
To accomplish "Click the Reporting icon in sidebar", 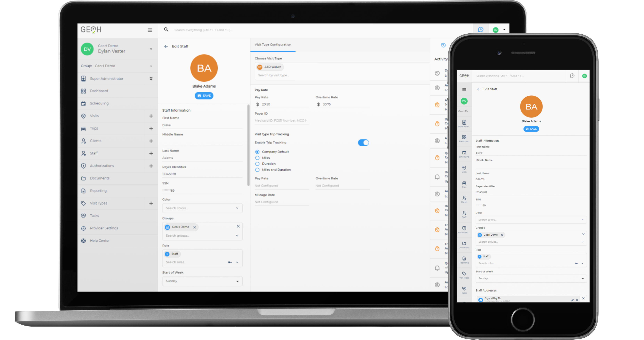I will point(84,190).
